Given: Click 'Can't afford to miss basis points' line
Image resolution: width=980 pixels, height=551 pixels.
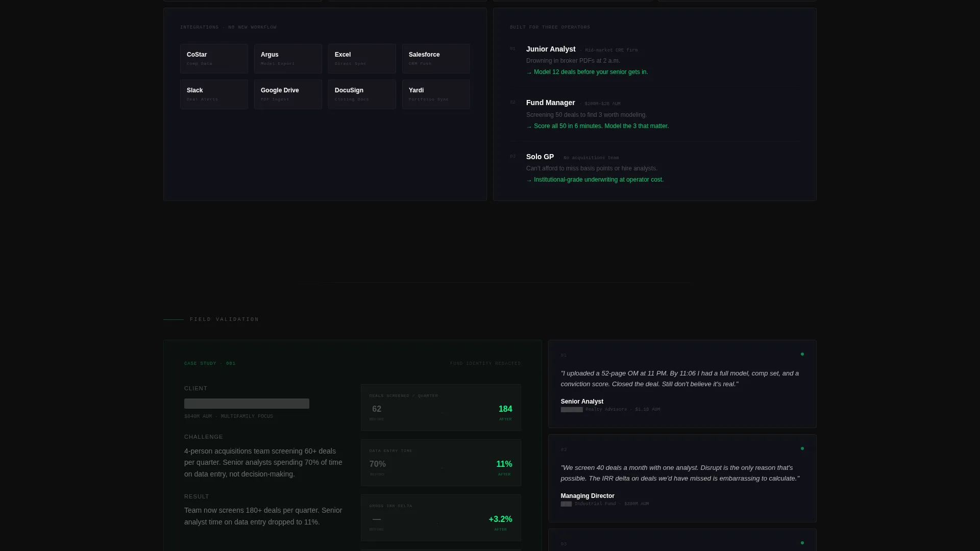Looking at the screenshot, I should tap(592, 168).
